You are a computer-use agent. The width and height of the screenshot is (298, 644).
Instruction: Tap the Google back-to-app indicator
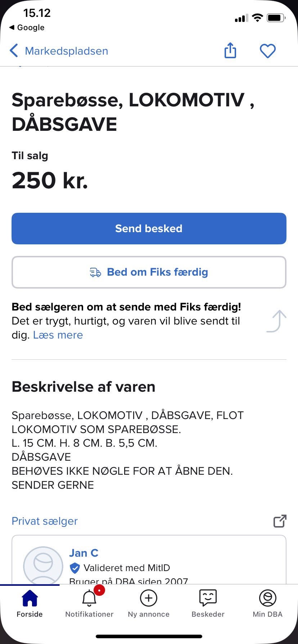coord(27,27)
